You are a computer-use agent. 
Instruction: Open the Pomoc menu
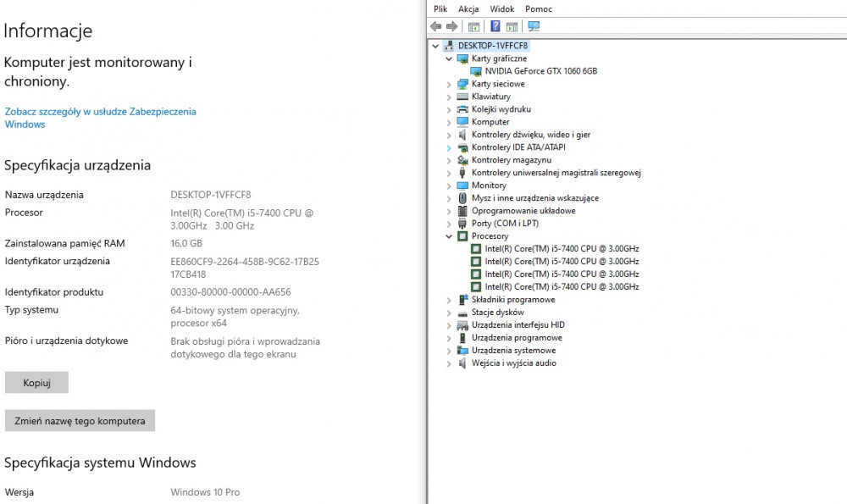click(539, 8)
